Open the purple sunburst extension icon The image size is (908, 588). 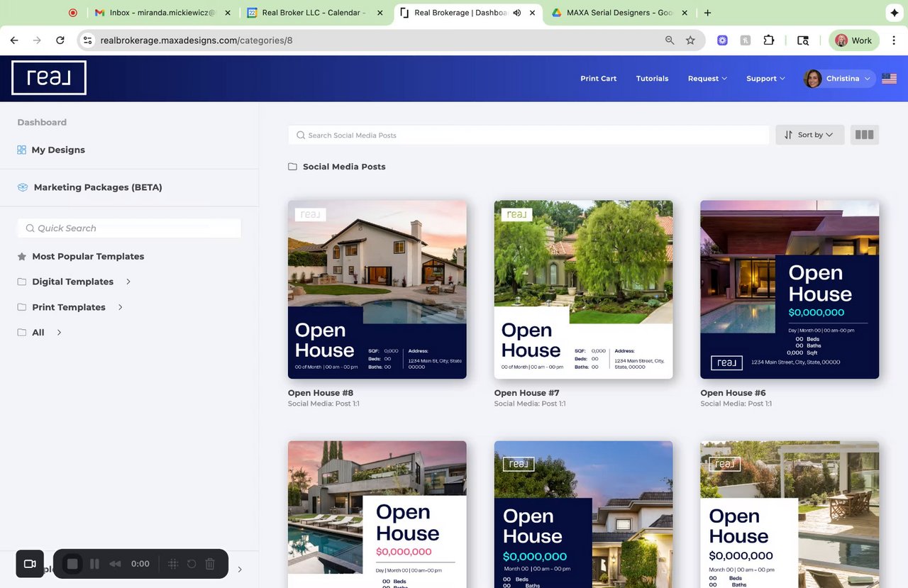click(722, 40)
